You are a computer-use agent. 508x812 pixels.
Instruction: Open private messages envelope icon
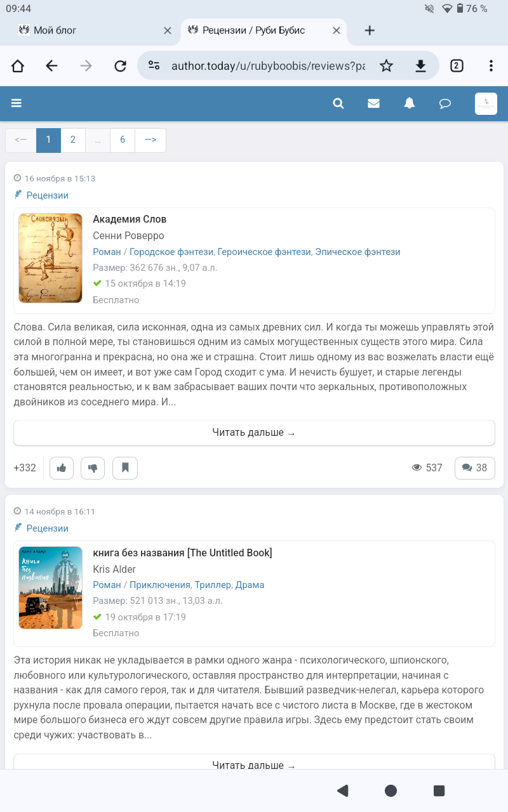373,103
